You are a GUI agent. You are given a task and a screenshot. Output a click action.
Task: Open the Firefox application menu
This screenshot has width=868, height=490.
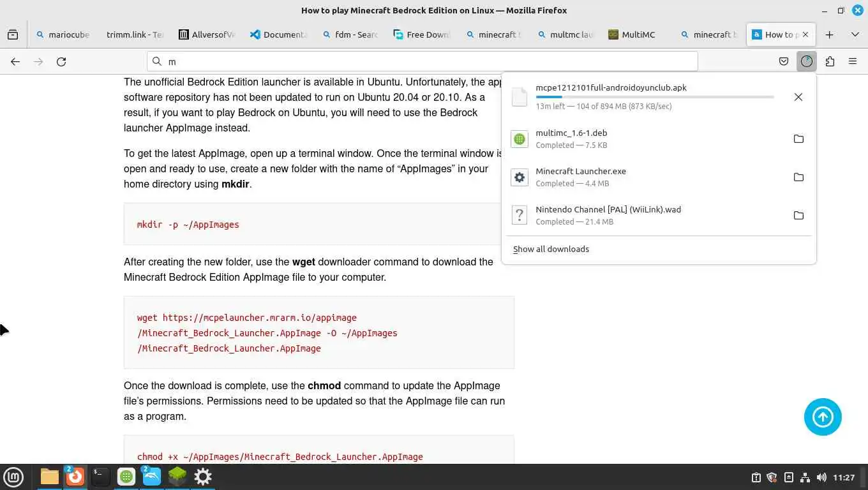pyautogui.click(x=853, y=61)
